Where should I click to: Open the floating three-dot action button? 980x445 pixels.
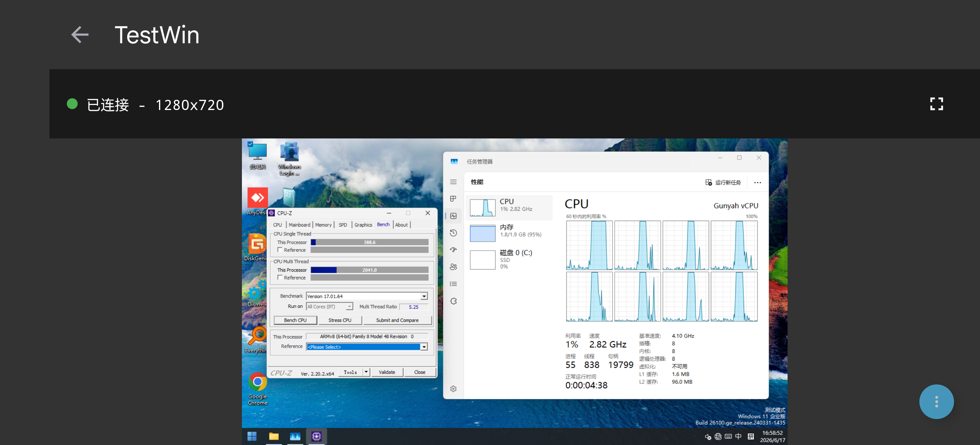click(936, 401)
